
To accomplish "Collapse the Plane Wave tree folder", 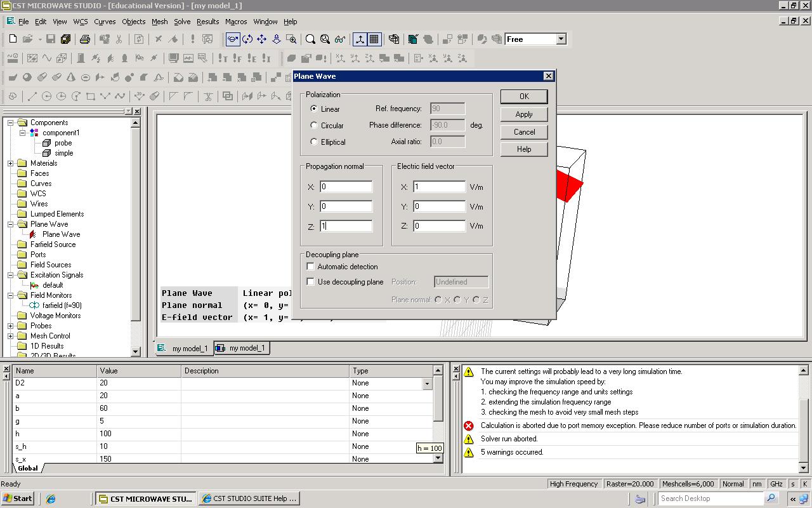I will coord(11,224).
